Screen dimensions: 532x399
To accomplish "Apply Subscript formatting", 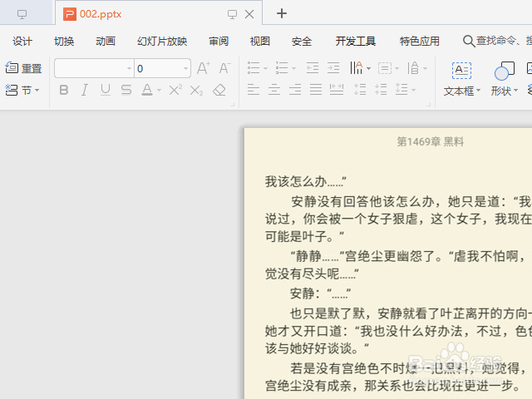I will (196, 91).
